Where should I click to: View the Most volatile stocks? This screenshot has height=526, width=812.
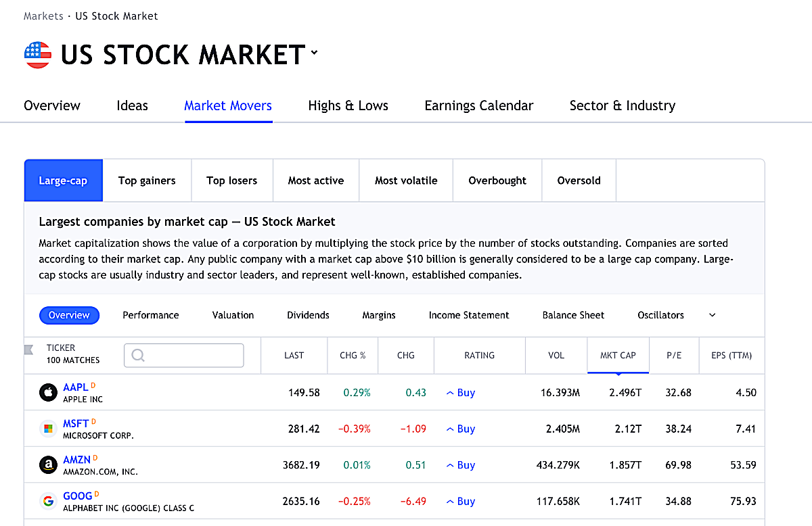tap(406, 181)
